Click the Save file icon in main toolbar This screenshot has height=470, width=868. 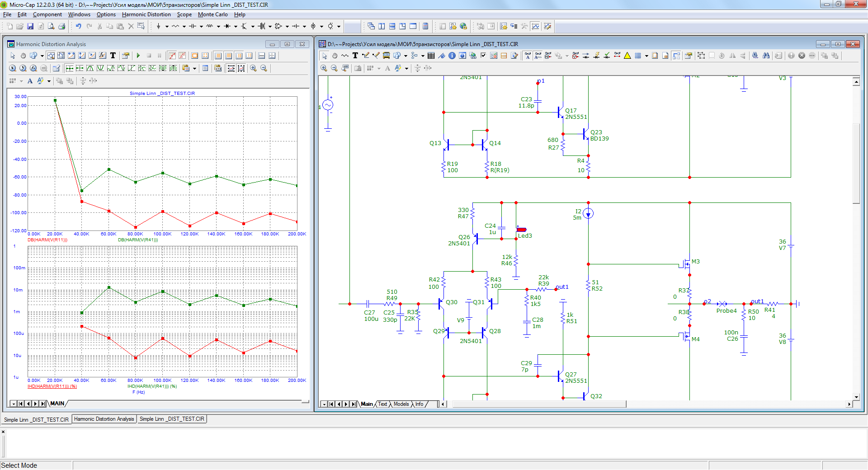point(30,26)
